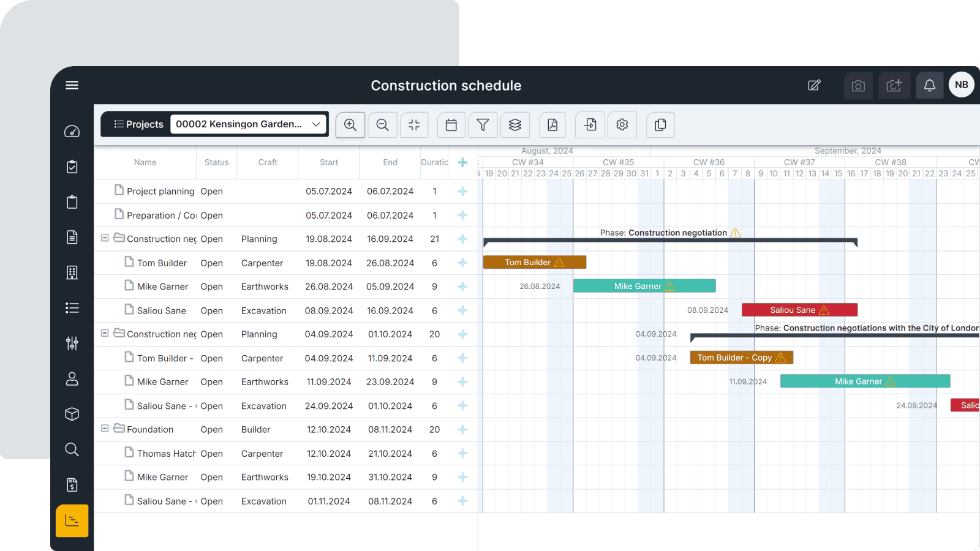The width and height of the screenshot is (980, 551).
Task: Click the NB profile avatar
Action: [961, 84]
